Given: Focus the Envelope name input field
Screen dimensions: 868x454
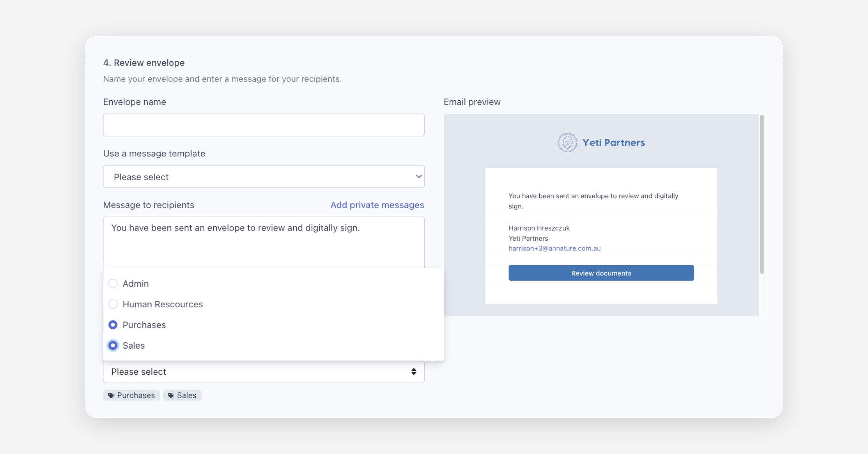Looking at the screenshot, I should [x=263, y=125].
